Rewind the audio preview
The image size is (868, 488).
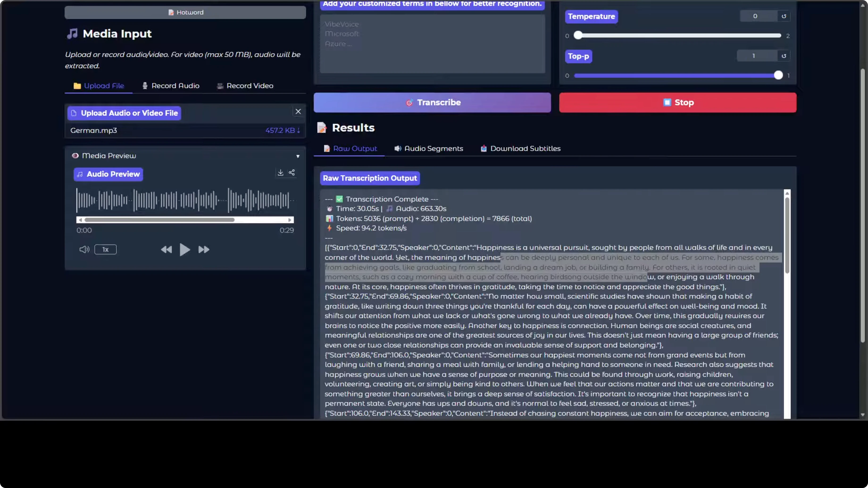coord(166,250)
